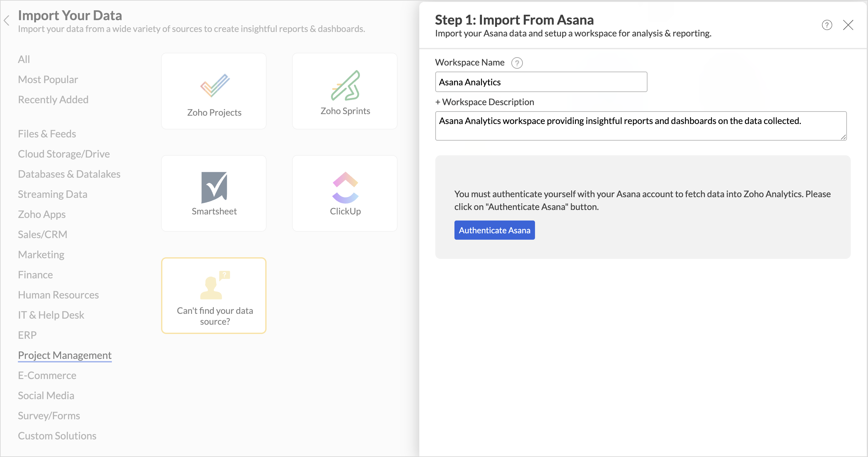Image resolution: width=868 pixels, height=457 pixels.
Task: Switch to Databases & Datalakes category
Action: (69, 174)
